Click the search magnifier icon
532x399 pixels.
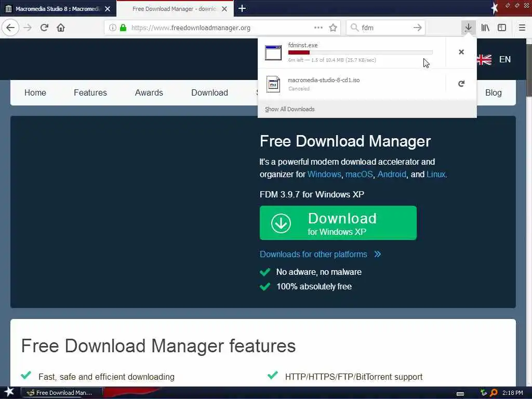tap(354, 28)
